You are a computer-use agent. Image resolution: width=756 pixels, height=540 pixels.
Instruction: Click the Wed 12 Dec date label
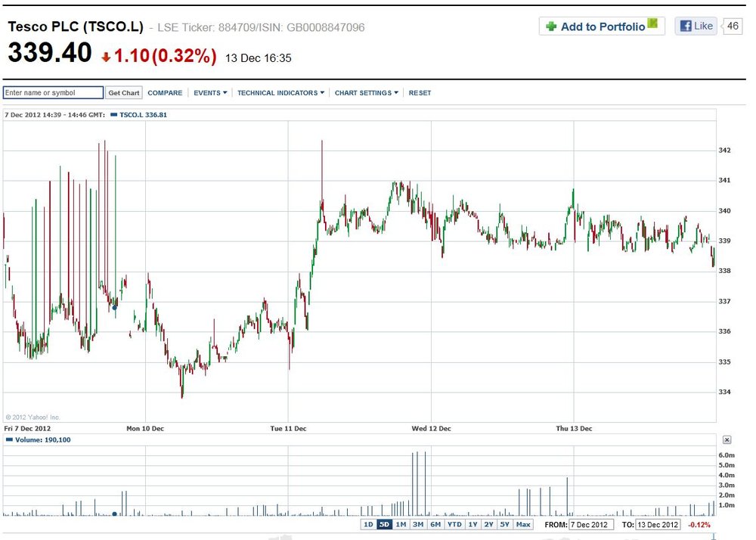point(432,428)
